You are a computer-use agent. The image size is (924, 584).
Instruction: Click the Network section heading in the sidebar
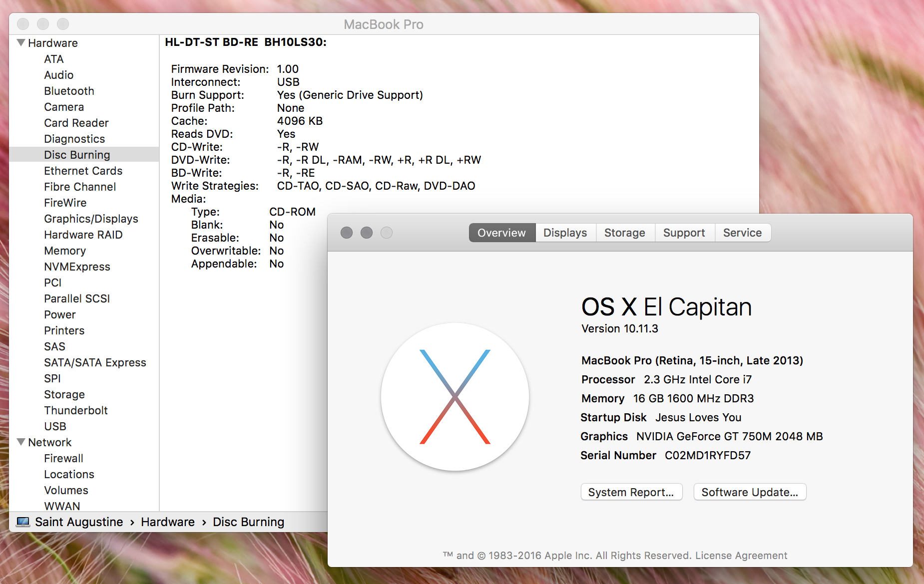tap(50, 442)
